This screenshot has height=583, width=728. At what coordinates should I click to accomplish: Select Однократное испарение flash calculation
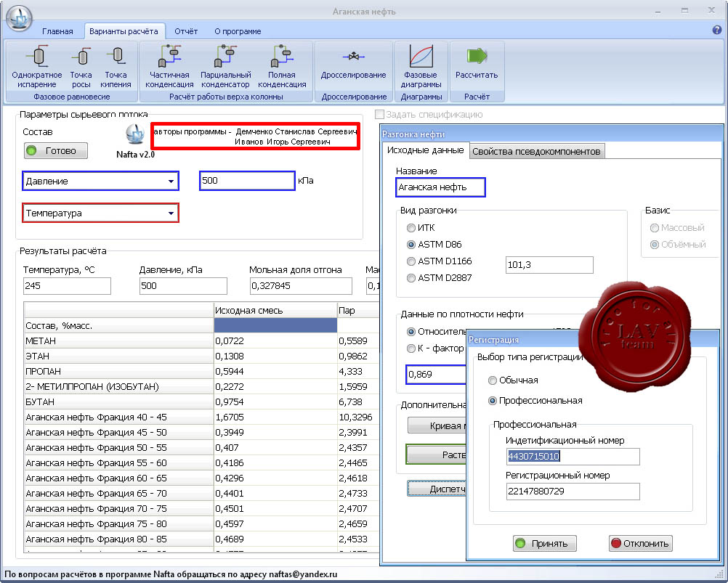pyautogui.click(x=37, y=66)
